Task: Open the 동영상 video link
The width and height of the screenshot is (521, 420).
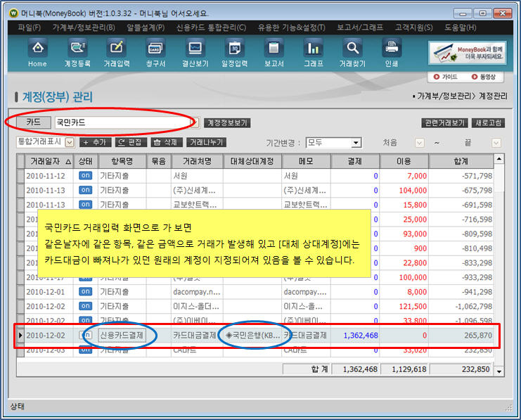Action: click(484, 77)
